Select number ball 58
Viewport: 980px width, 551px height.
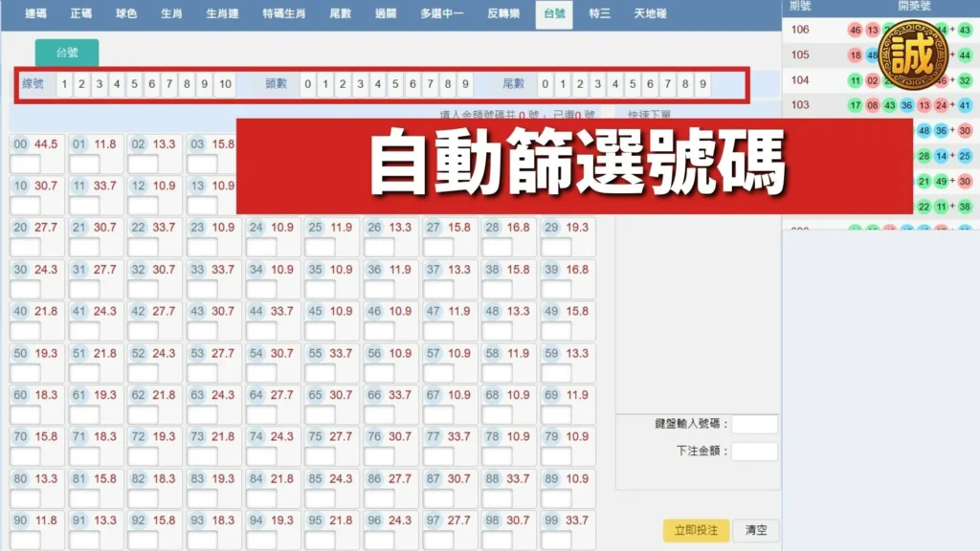point(493,354)
